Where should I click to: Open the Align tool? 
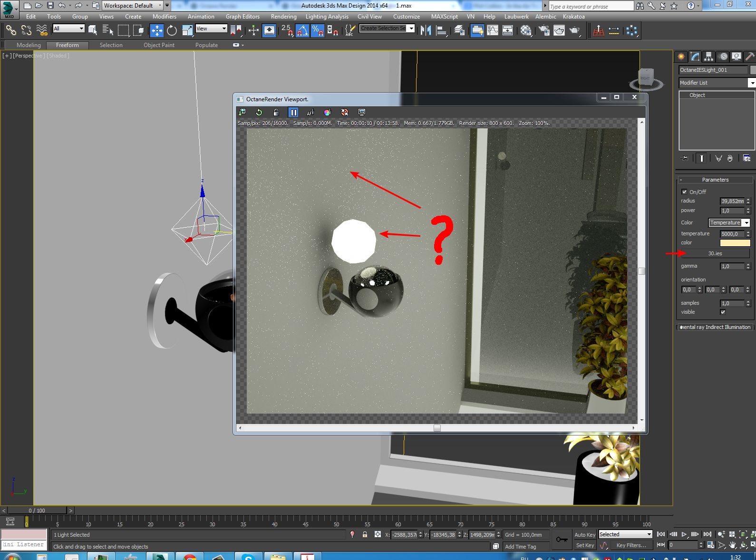[x=442, y=31]
